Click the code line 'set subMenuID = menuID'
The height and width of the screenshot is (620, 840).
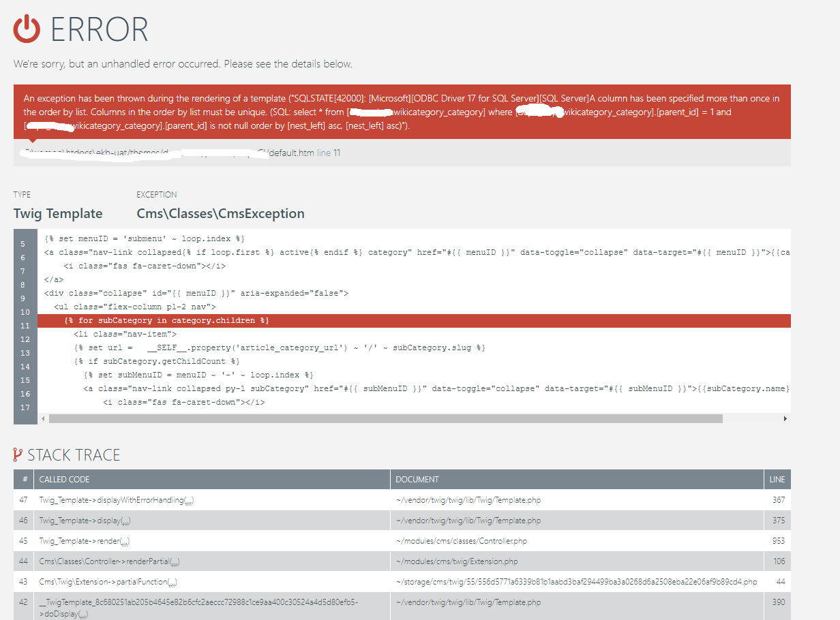point(198,375)
